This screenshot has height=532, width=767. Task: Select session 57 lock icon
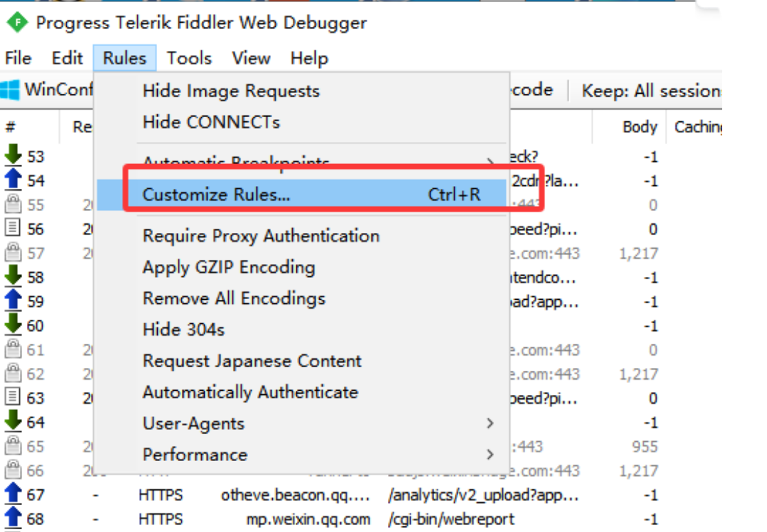click(x=12, y=252)
